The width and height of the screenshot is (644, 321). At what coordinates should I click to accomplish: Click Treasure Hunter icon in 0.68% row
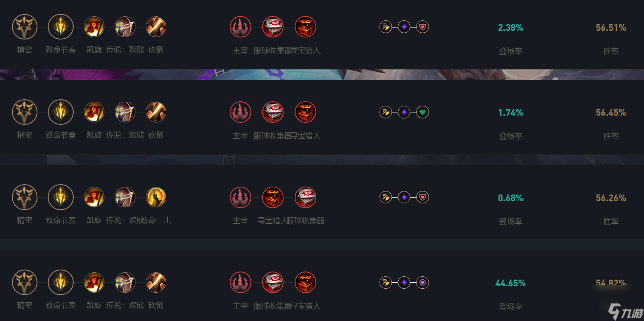pyautogui.click(x=273, y=197)
